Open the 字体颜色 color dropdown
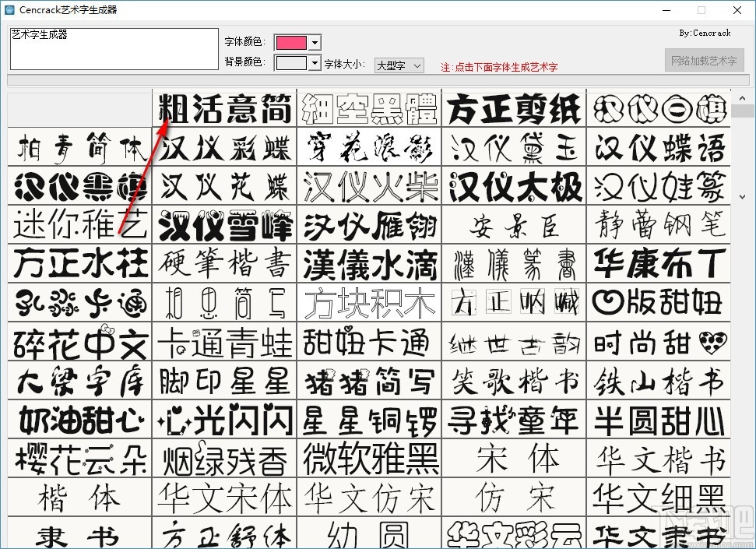The image size is (756, 549). click(314, 42)
